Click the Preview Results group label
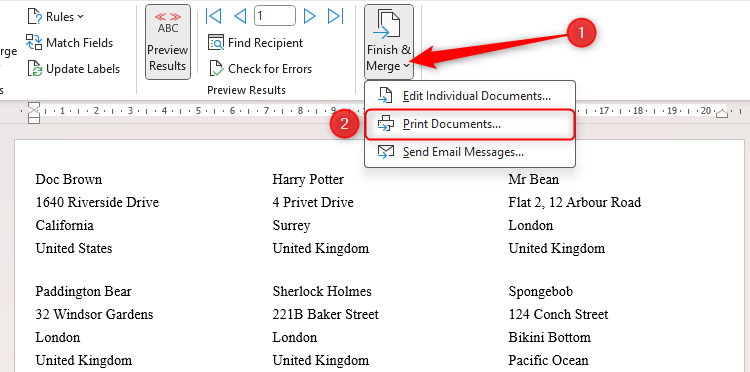This screenshot has width=750, height=372. click(246, 90)
